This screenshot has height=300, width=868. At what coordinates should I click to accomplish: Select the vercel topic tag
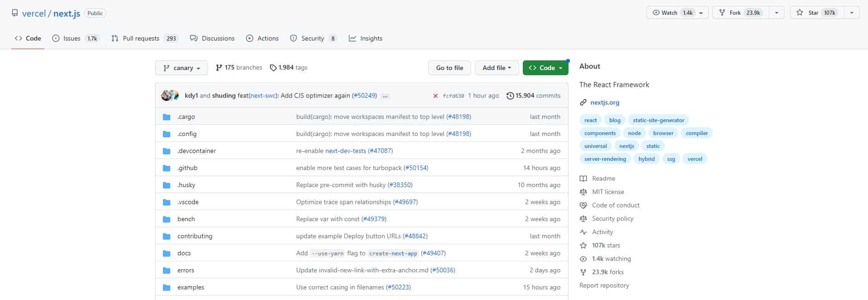(695, 159)
